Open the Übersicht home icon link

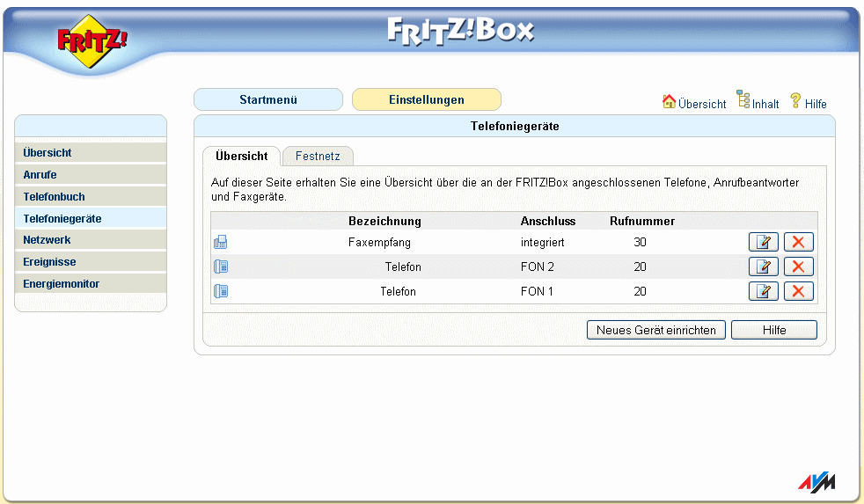694,102
